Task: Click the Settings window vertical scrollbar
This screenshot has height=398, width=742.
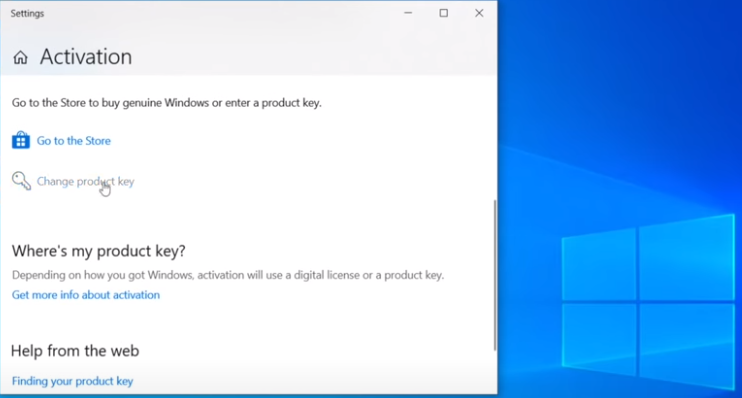Action: tap(495, 275)
